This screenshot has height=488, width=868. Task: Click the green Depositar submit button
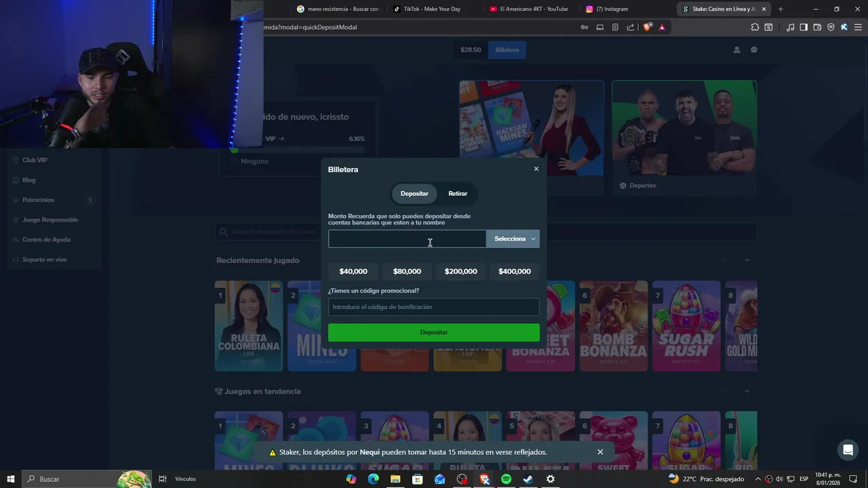434,332
